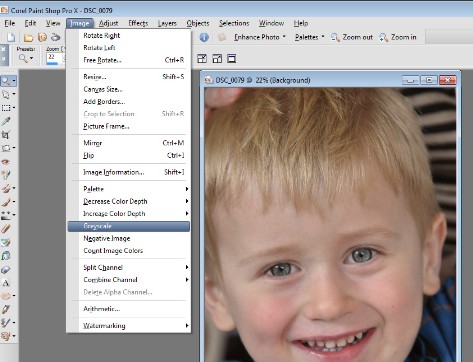Image resolution: width=473 pixels, height=362 pixels.
Task: Click the Zoom in button
Action: pyautogui.click(x=398, y=37)
